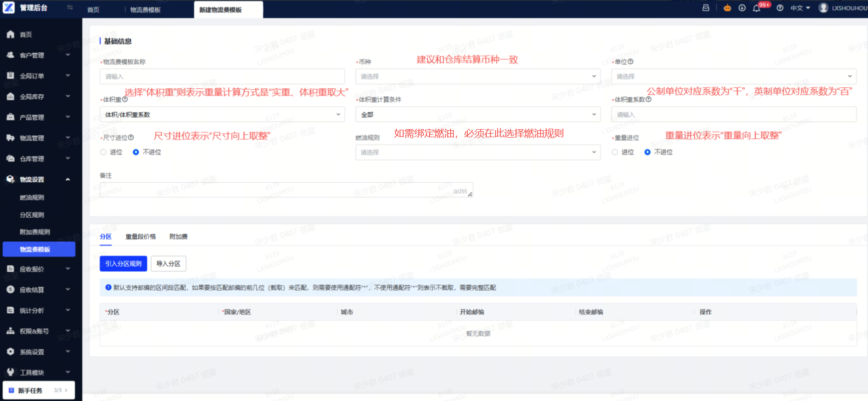Open the orange robot assistant icon
Viewport: 868px width, 401px height.
pos(727,8)
